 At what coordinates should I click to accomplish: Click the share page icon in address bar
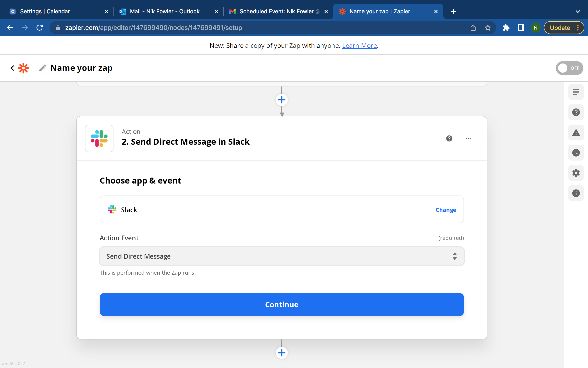tap(473, 28)
